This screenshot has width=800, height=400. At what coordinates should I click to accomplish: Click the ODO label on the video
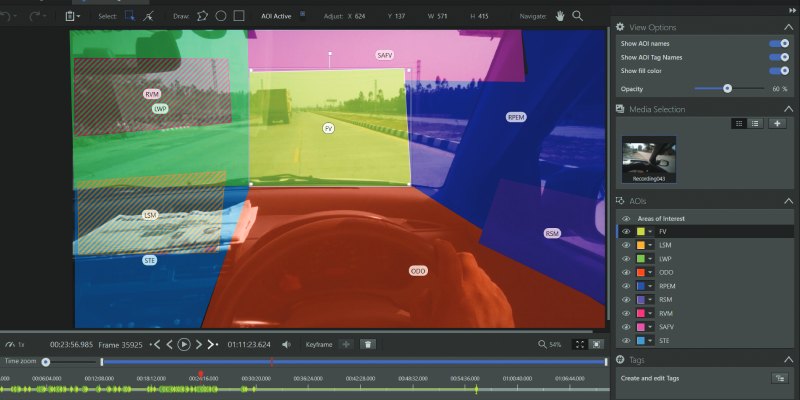pyautogui.click(x=418, y=271)
